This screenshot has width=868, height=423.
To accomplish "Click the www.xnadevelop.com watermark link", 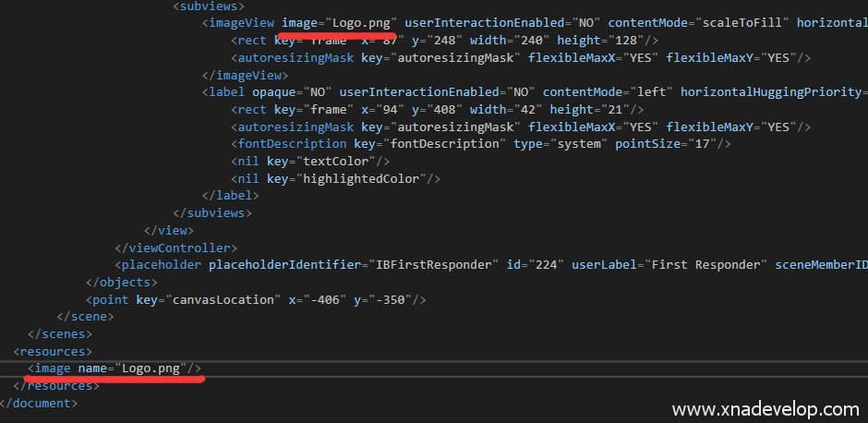I will pos(766,409).
